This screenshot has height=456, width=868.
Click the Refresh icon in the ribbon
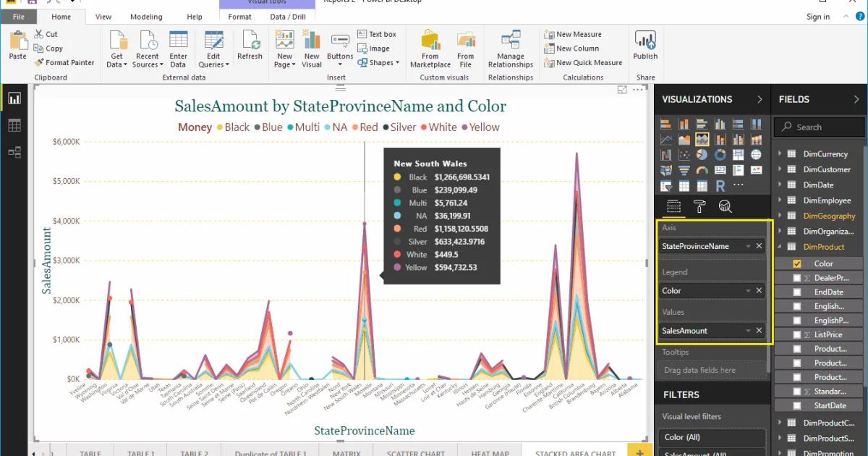(250, 45)
